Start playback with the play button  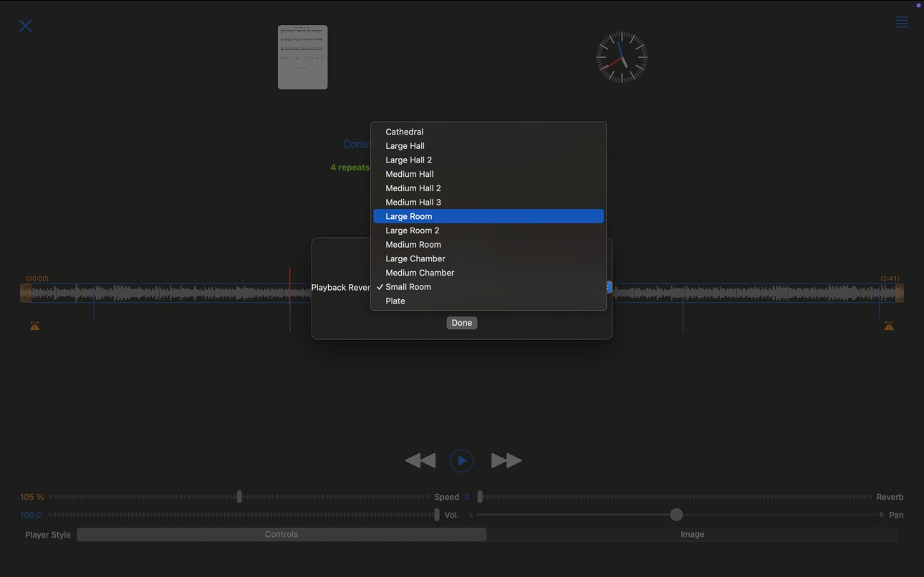(x=462, y=460)
